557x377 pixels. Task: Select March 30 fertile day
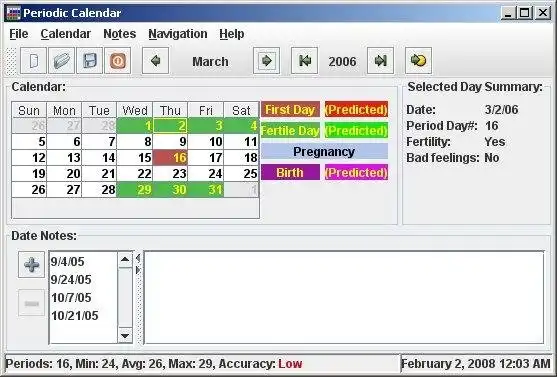click(x=170, y=190)
